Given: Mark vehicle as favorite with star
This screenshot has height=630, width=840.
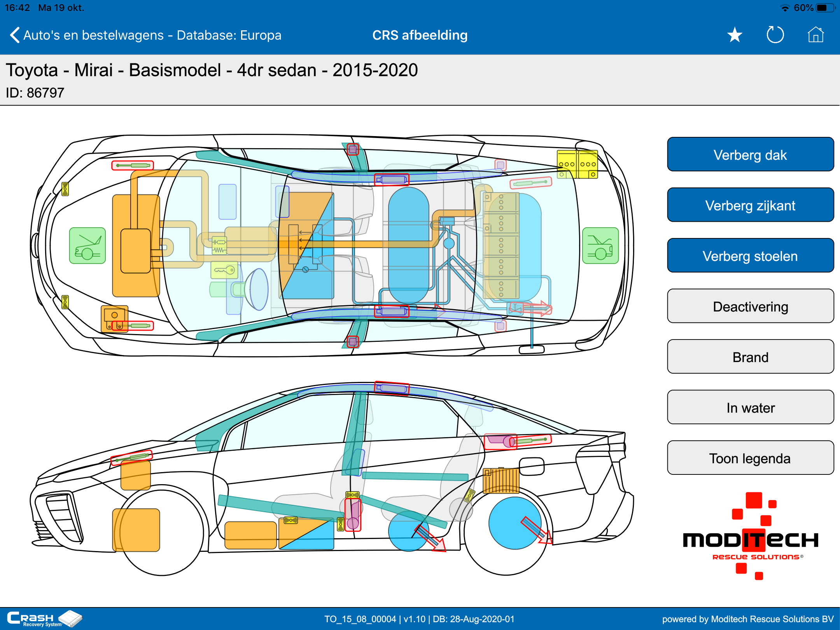Looking at the screenshot, I should (735, 35).
